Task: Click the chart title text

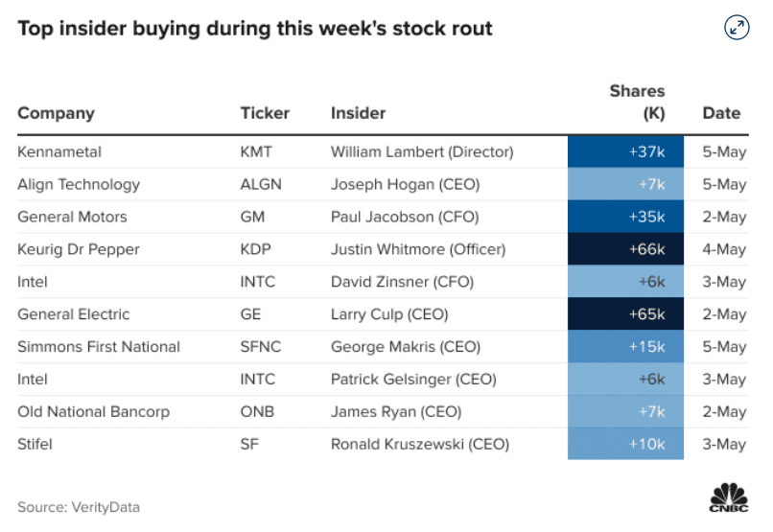Action: pos(255,29)
